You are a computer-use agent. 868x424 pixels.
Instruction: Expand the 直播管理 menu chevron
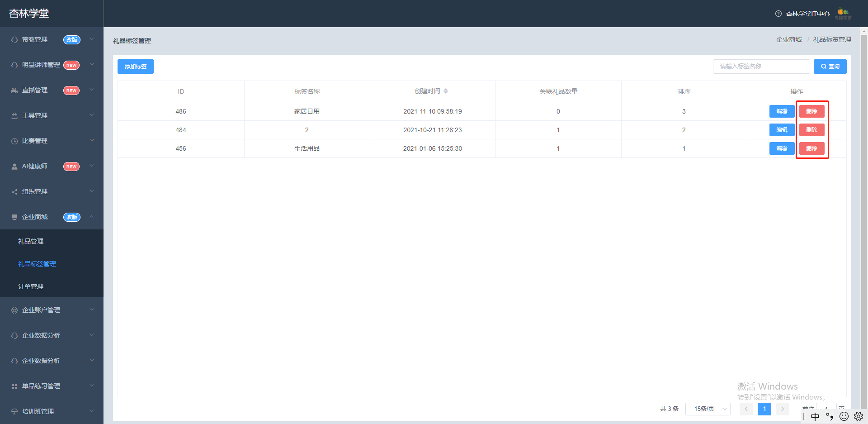point(92,90)
